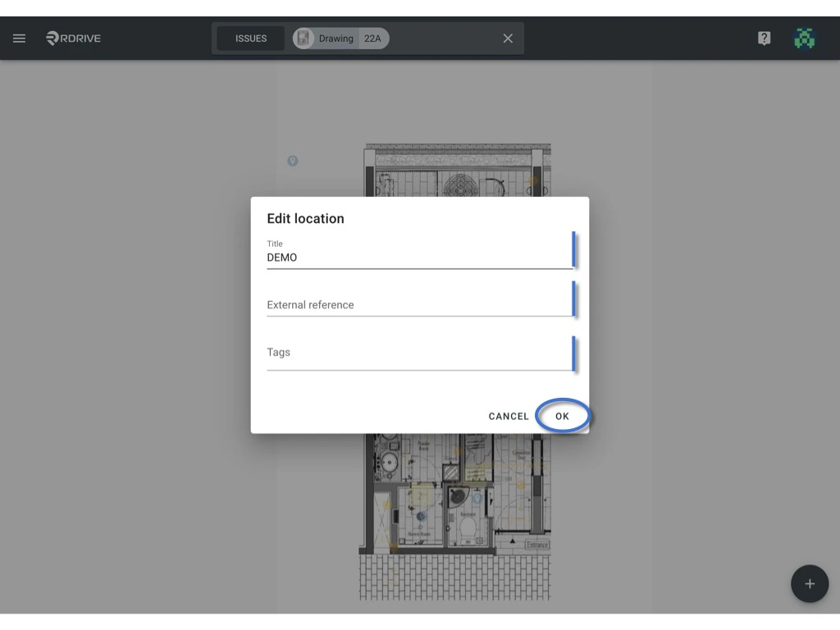
Task: Select the ISSUES chip
Action: (x=250, y=38)
